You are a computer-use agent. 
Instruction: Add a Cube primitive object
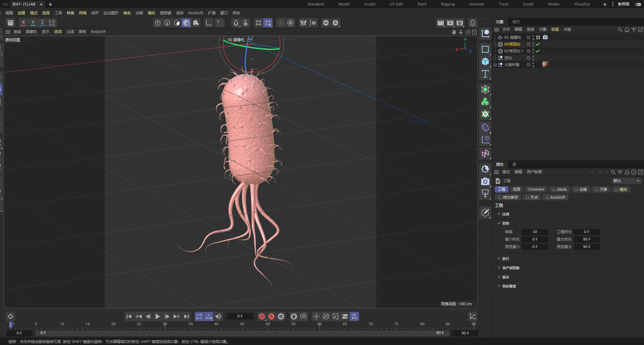pyautogui.click(x=485, y=62)
